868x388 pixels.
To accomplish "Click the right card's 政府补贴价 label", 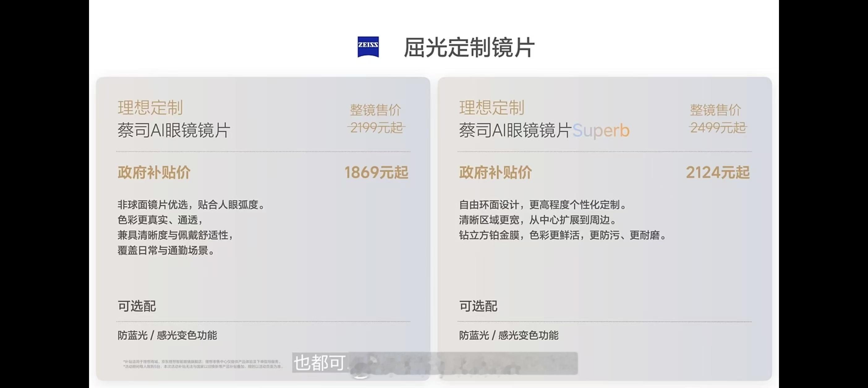I will click(x=495, y=172).
